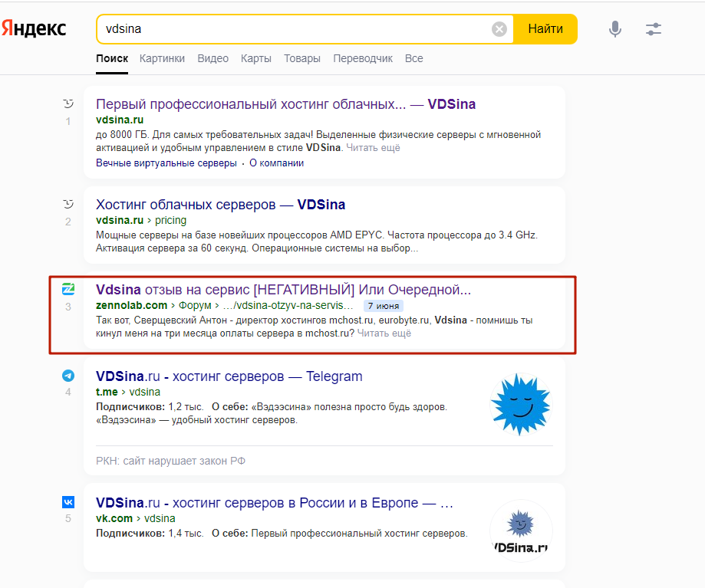This screenshot has width=705, height=588.
Task: Click РКН: сайт нарушает закон РФ notice
Action: coord(170,461)
